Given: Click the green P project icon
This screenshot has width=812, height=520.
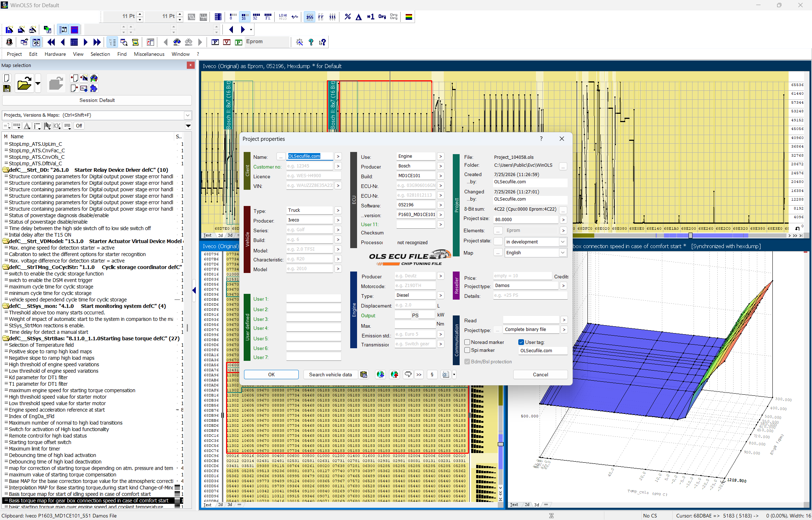Looking at the screenshot, I should point(238,42).
